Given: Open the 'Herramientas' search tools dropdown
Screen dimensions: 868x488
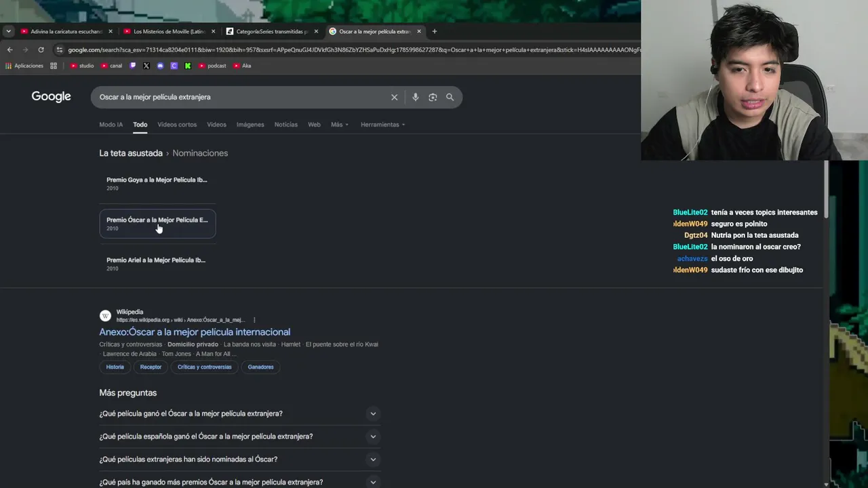Looking at the screenshot, I should 382,125.
